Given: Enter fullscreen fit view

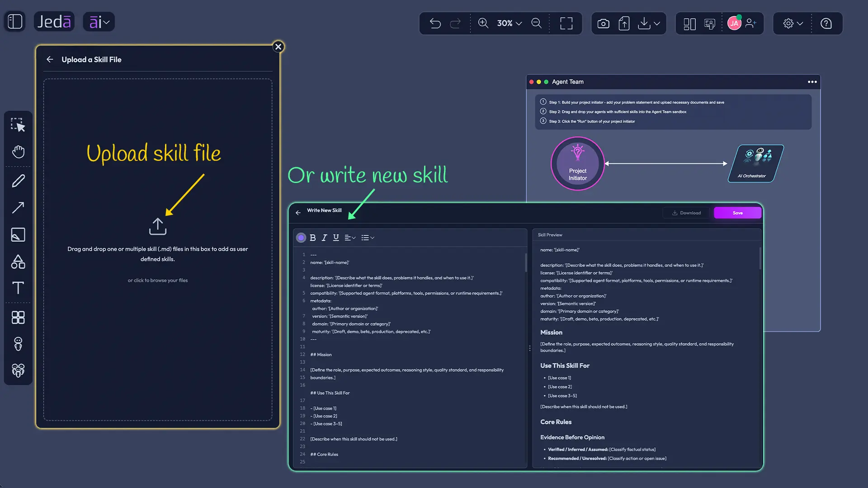Looking at the screenshot, I should coord(566,23).
